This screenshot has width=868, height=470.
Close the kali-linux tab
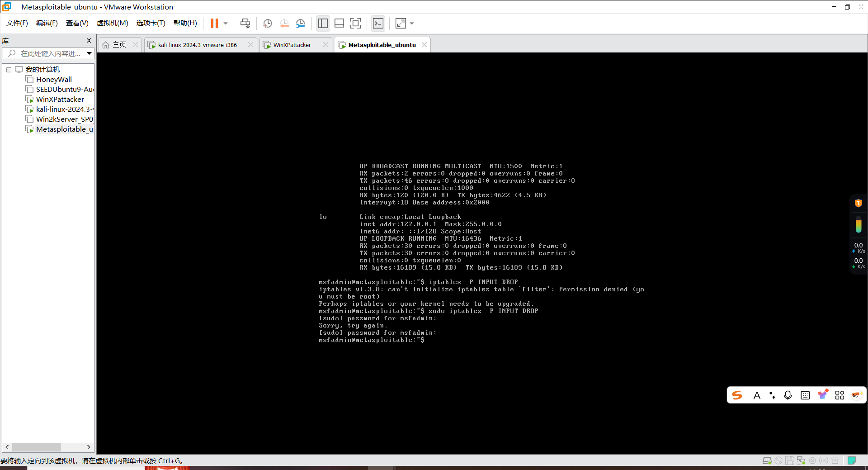point(250,45)
